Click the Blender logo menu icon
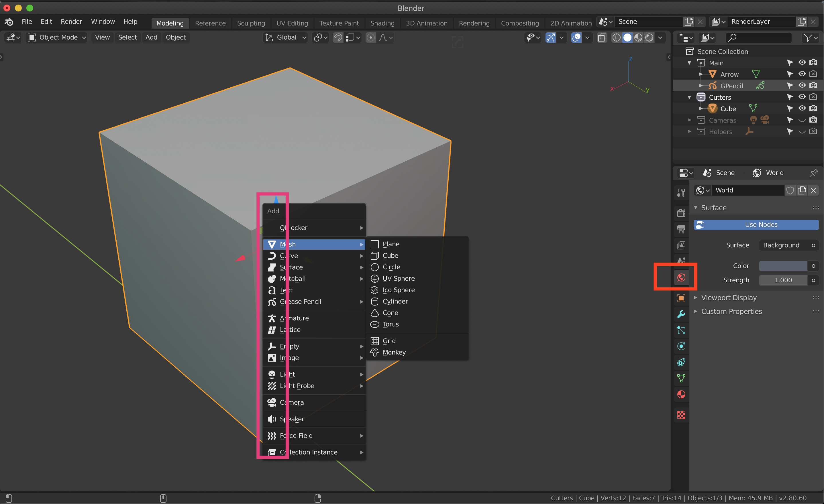Screen dimensions: 824x504 [9, 22]
